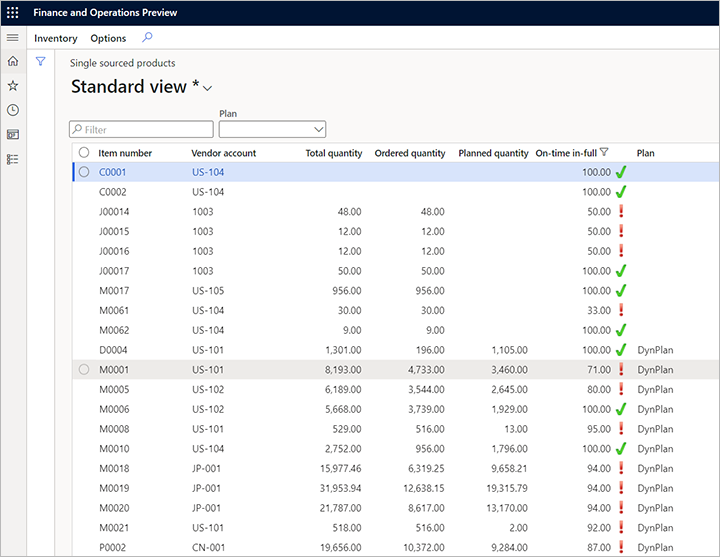Expand the Standard view selector chevron
720x557 pixels.
click(x=208, y=88)
